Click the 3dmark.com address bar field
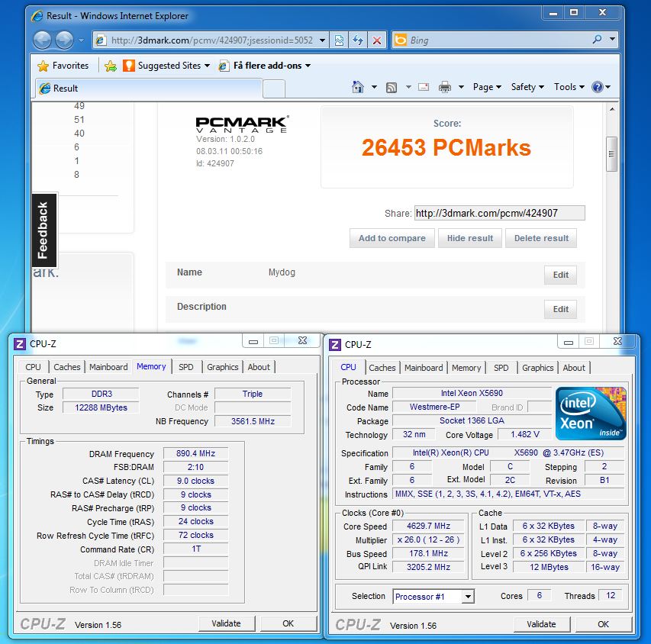Viewport: 651px width, 644px height. [211, 40]
